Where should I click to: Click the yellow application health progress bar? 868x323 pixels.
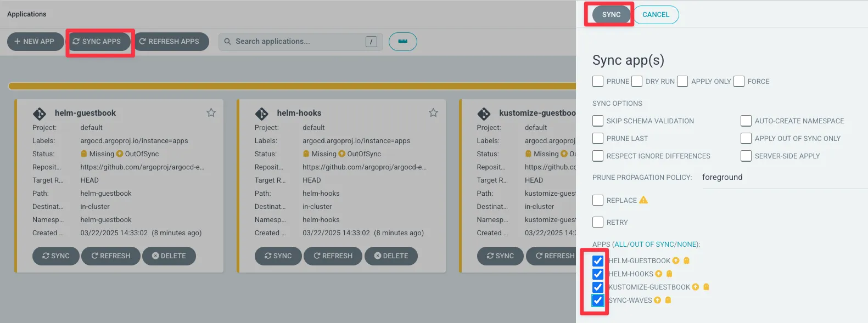pos(292,86)
